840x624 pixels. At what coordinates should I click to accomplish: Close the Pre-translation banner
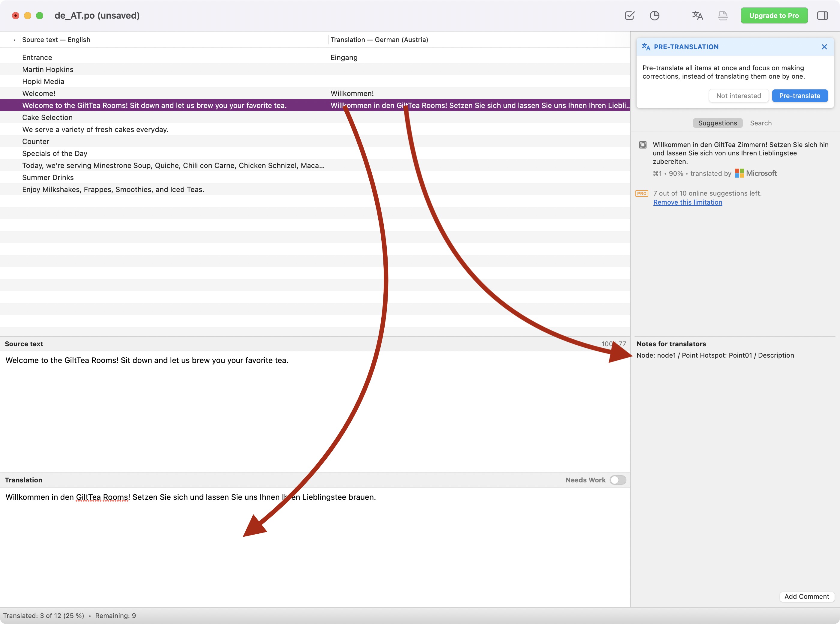(x=824, y=47)
